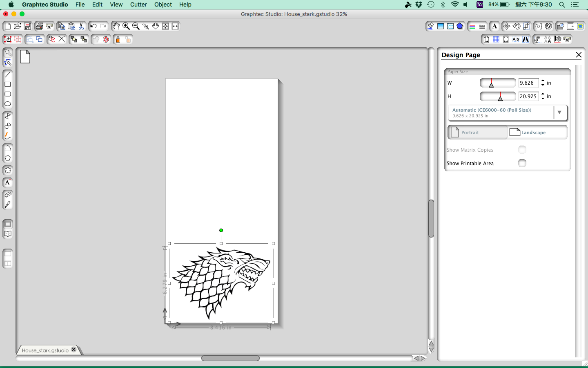Open the offset tool with red concentric circles
588x368 pixels.
[x=106, y=39]
